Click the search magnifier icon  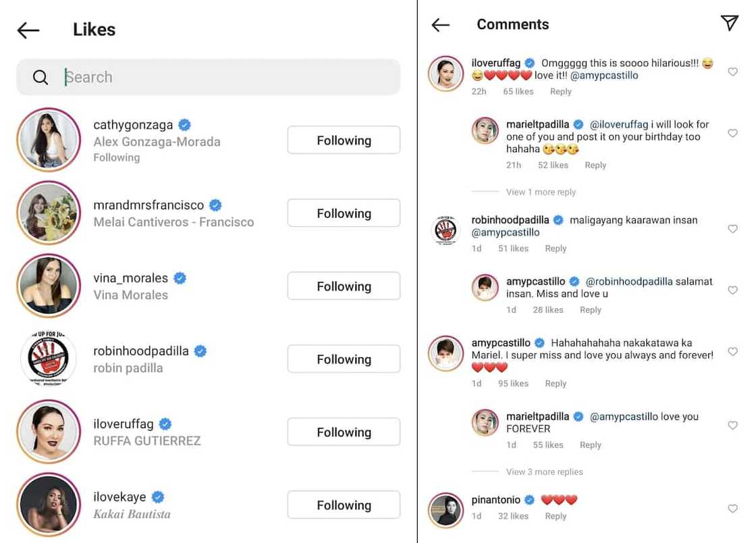(40, 78)
